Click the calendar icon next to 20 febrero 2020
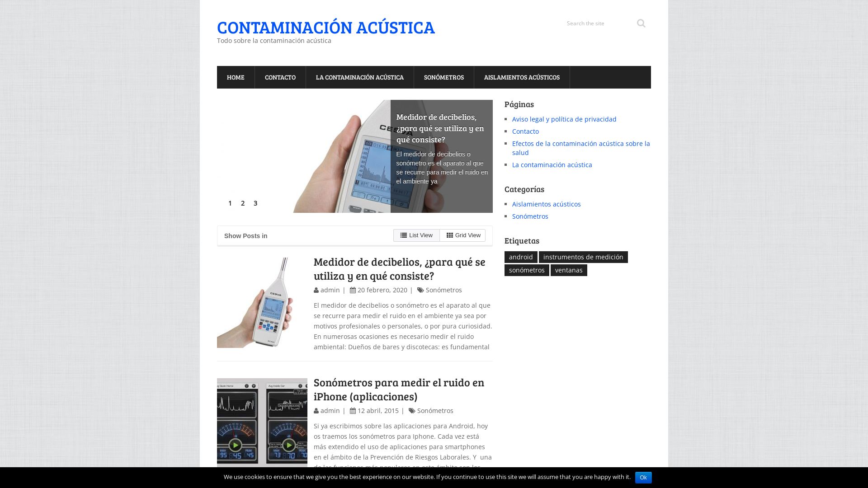868x488 pixels. (352, 290)
